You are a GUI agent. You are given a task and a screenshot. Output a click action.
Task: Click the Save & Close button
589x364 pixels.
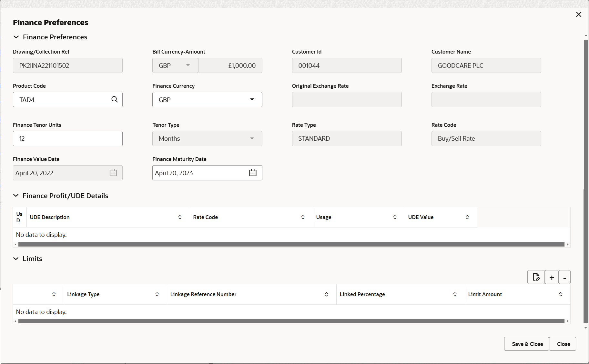click(x=526, y=344)
